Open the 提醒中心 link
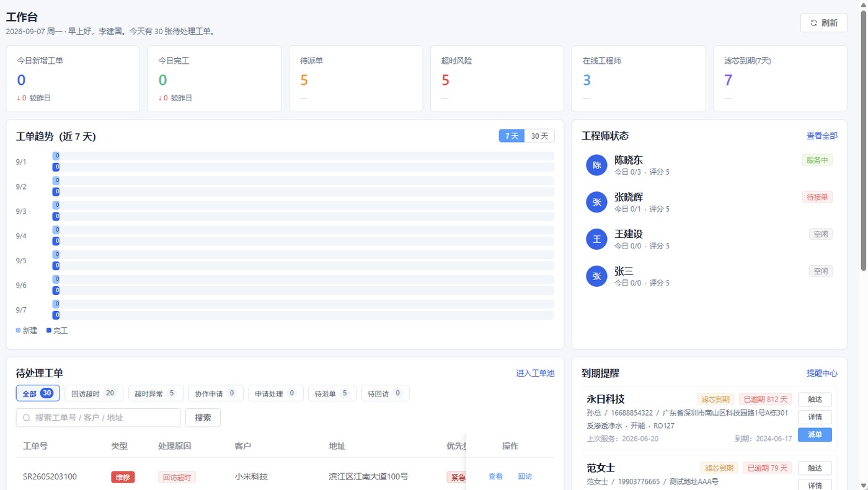This screenshot has width=868, height=490. click(821, 374)
